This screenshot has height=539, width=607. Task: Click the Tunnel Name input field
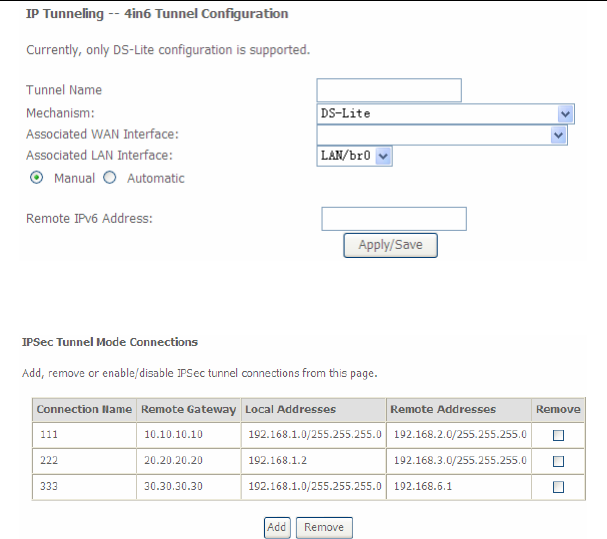point(389,90)
